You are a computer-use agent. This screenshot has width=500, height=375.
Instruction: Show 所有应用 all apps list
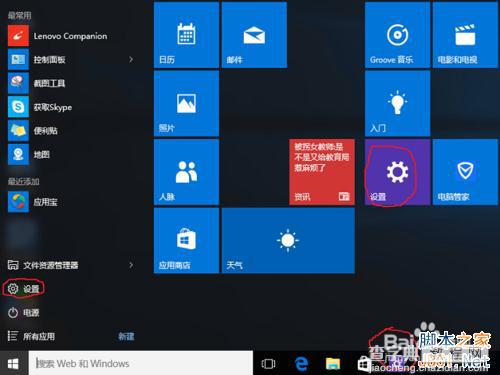(32, 336)
